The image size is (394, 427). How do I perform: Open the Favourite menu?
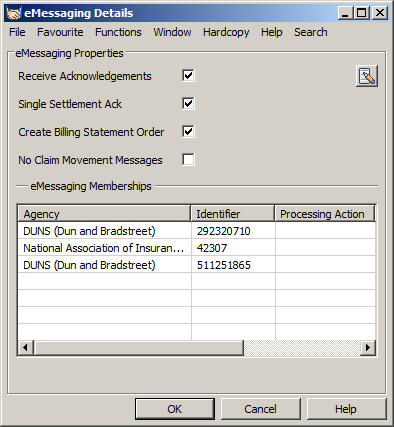60,32
